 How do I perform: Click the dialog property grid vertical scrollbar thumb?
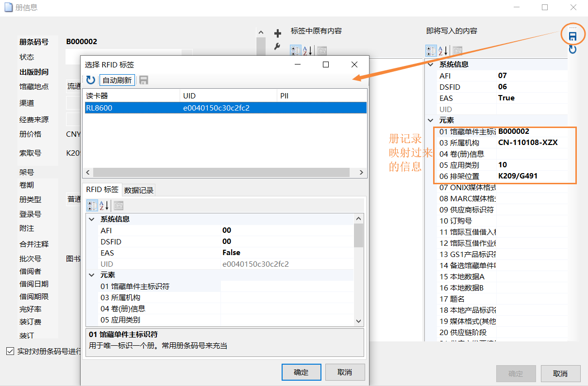pos(359,236)
